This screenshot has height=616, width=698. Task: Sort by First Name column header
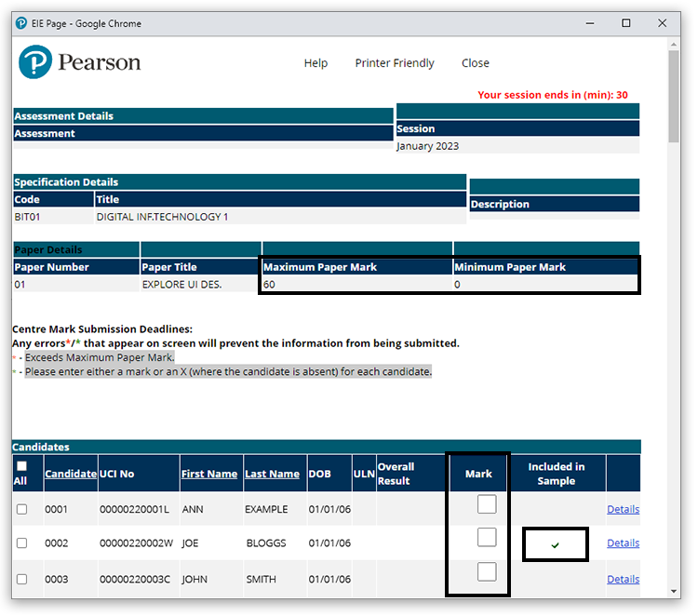coord(209,474)
